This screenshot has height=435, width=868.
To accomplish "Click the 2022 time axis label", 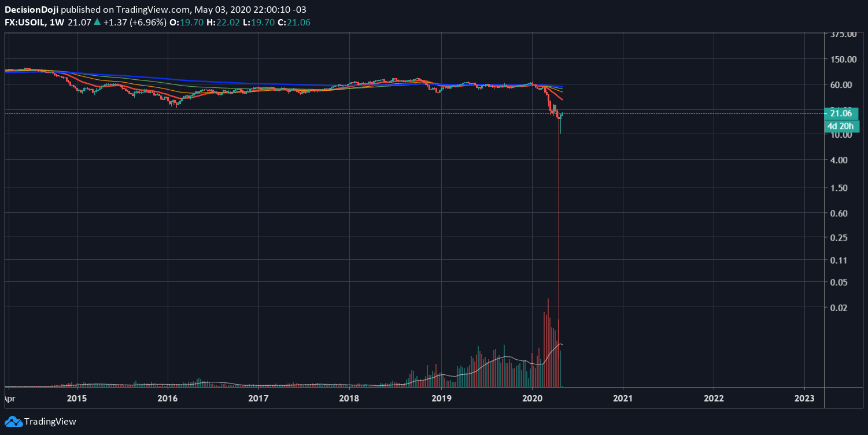I will click(714, 399).
